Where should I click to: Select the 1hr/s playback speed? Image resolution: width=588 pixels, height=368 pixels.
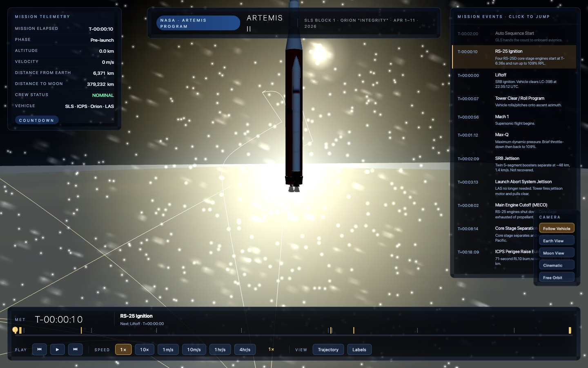(220, 350)
